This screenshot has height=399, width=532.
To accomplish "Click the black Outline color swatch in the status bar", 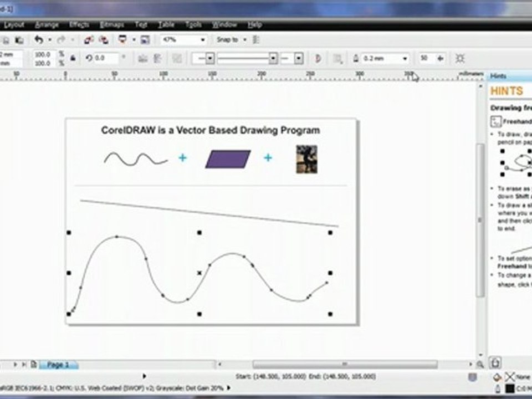I will 510,388.
